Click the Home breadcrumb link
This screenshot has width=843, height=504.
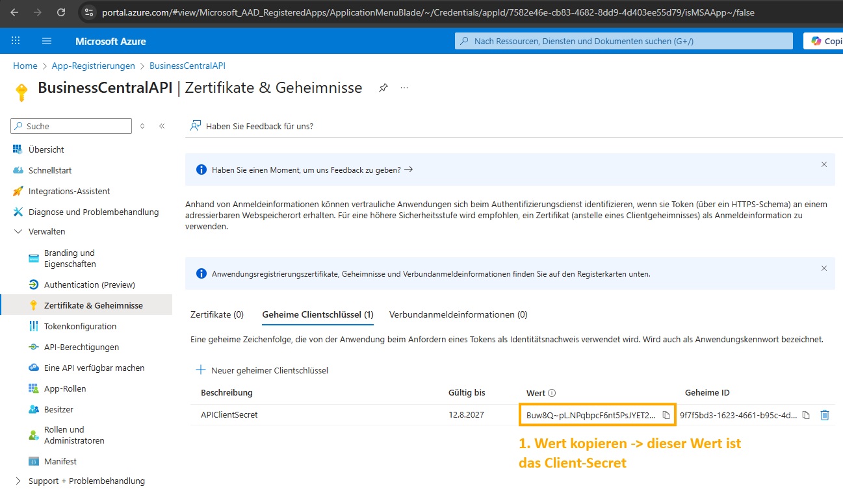click(x=25, y=66)
